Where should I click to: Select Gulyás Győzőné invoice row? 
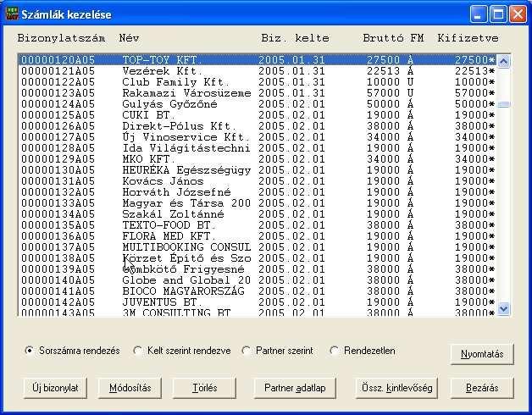pos(258,104)
